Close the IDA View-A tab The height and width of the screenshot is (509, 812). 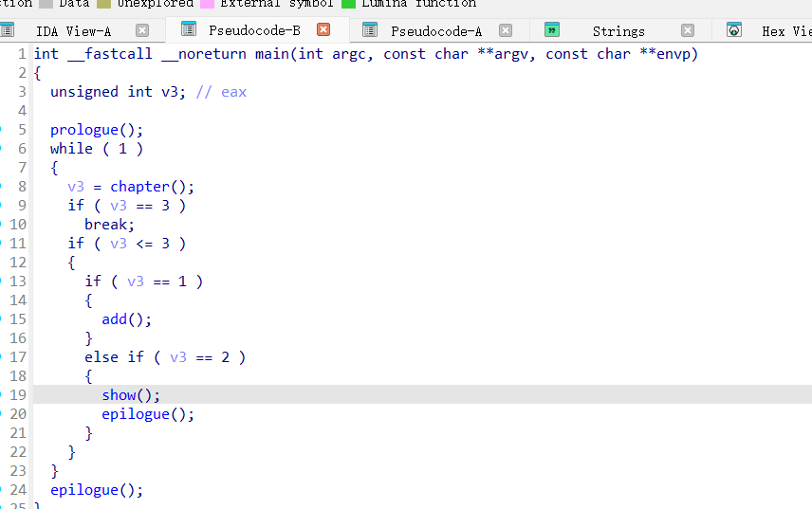click(142, 30)
